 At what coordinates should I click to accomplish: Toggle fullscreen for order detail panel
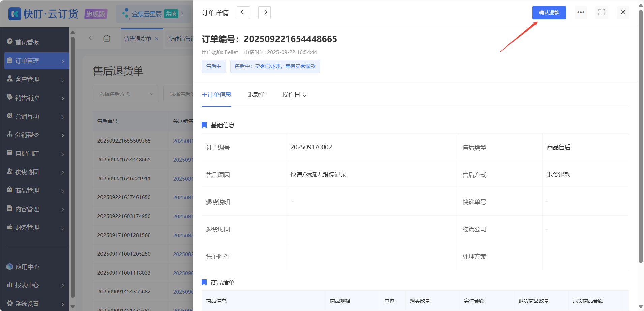602,12
